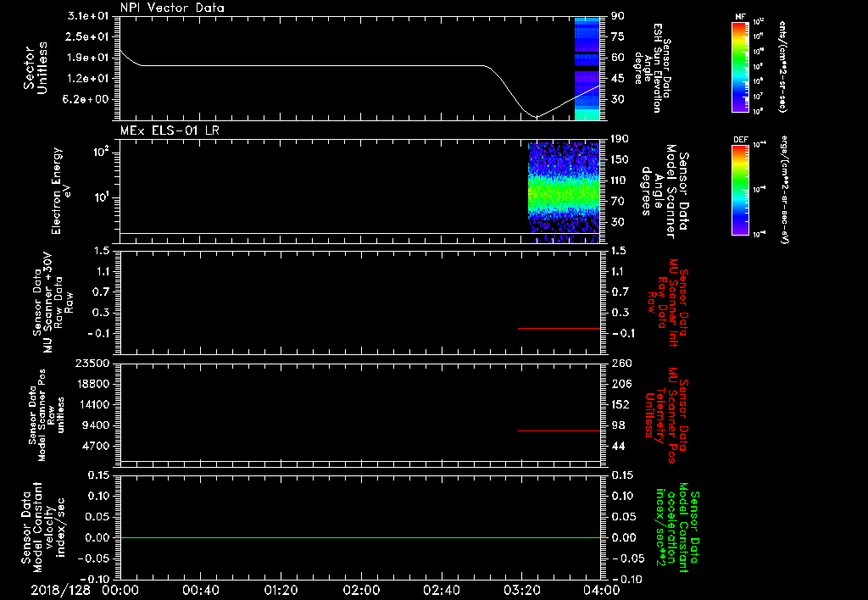Click the red line in the MU Scanner +30V panel
Viewport: 868px width, 600px height.
[559, 328]
